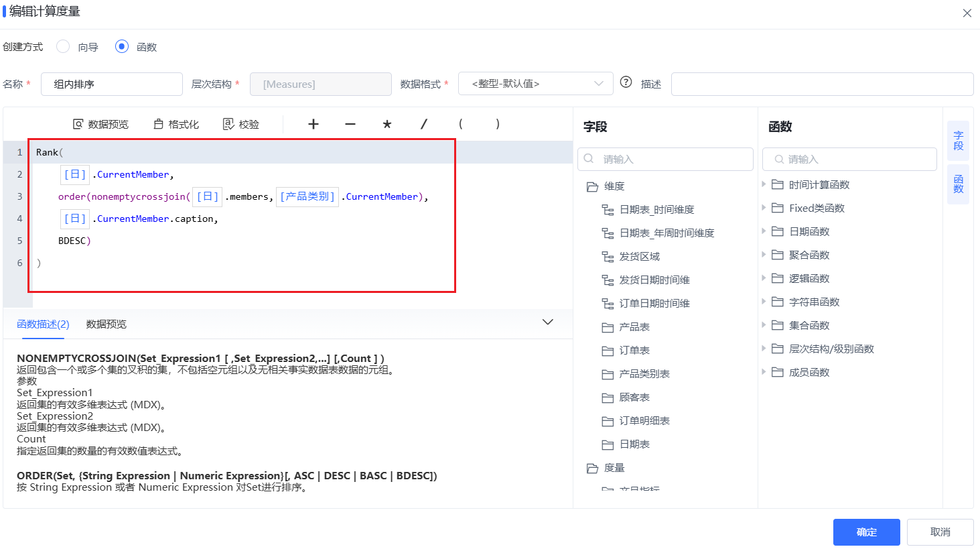
Task: Click the help icon beside 数据格式
Action: pos(626,82)
